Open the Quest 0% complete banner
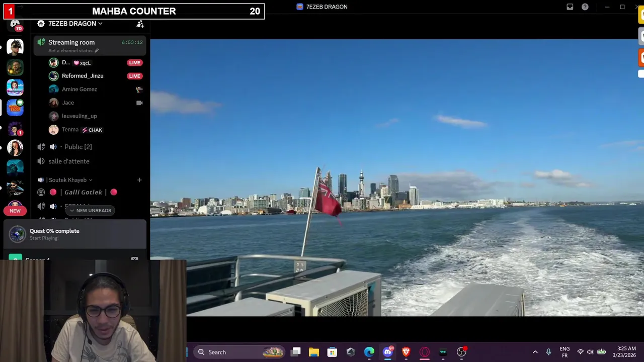644x362 pixels. tap(75, 234)
